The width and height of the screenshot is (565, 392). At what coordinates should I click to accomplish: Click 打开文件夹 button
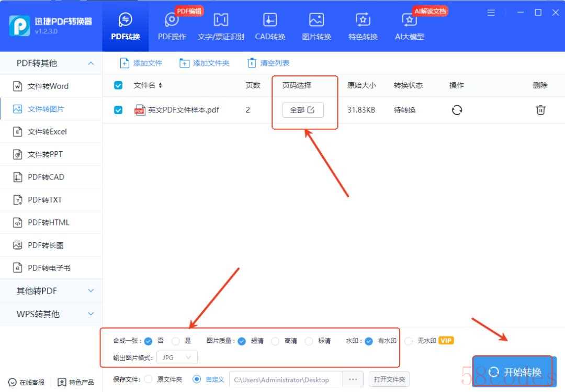coord(390,379)
